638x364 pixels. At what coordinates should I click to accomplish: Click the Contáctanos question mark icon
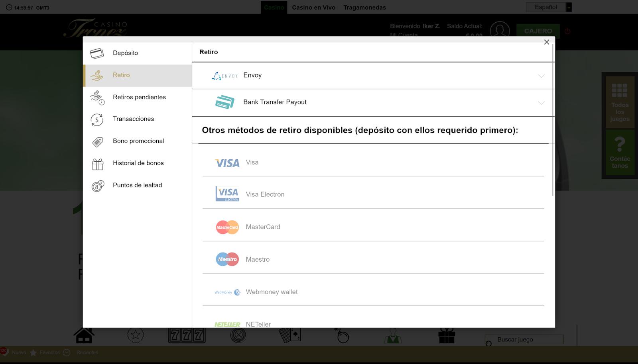point(620,144)
